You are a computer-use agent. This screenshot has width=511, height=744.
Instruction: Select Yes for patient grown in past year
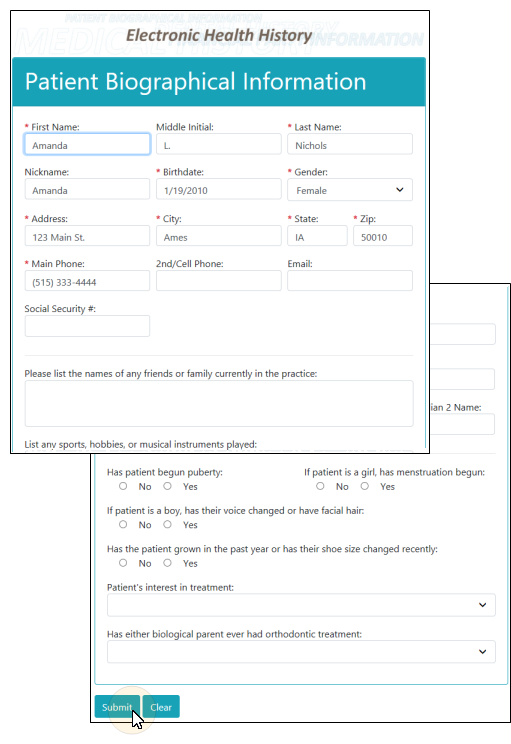[x=167, y=563]
